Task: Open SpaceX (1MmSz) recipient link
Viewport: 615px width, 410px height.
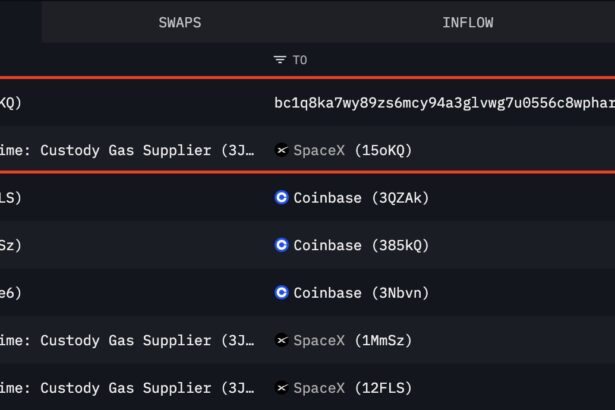Action: pyautogui.click(x=352, y=341)
